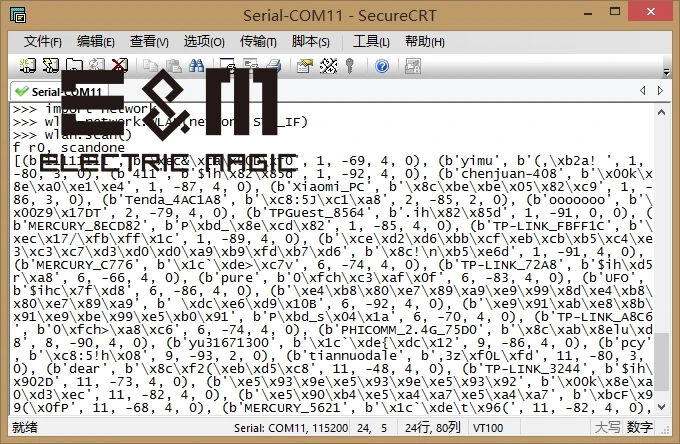Open the 编辑(E) menu

pyautogui.click(x=96, y=42)
